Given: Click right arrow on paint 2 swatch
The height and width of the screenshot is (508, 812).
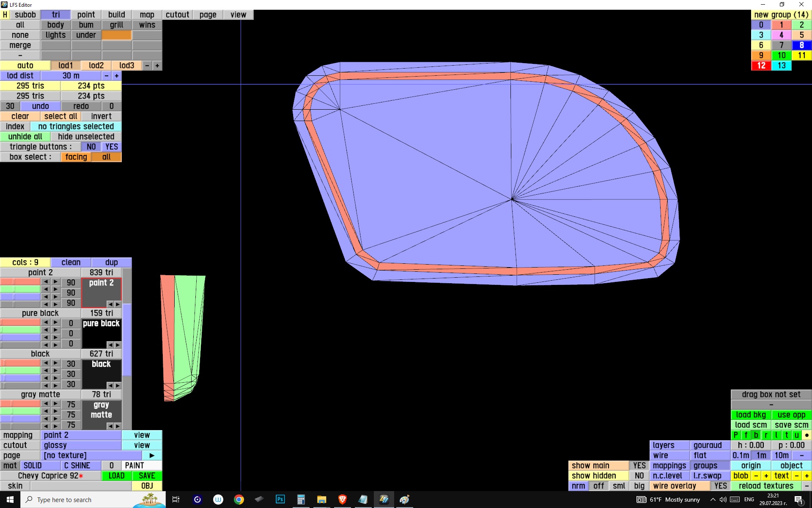Looking at the screenshot, I should coord(118,304).
